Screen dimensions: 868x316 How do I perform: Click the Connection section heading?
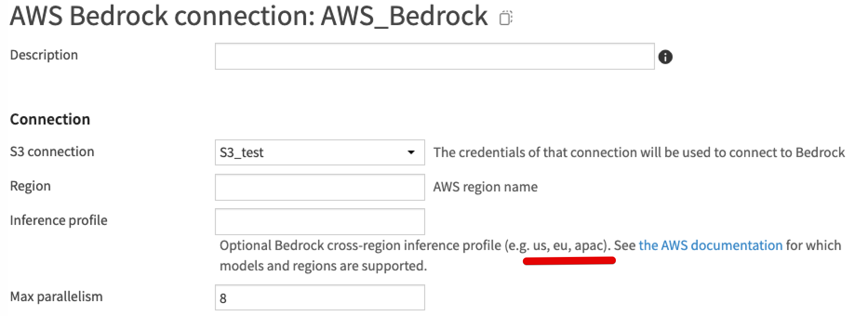(x=49, y=119)
